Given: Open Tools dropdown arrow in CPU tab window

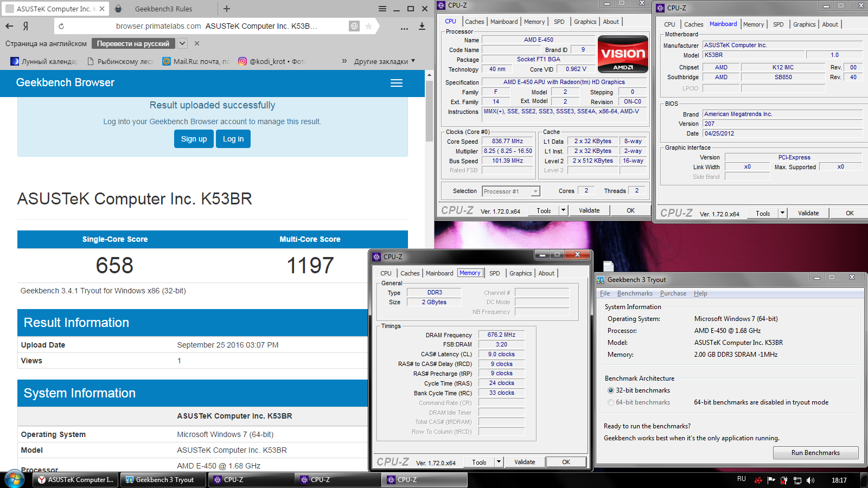Looking at the screenshot, I should 564,210.
